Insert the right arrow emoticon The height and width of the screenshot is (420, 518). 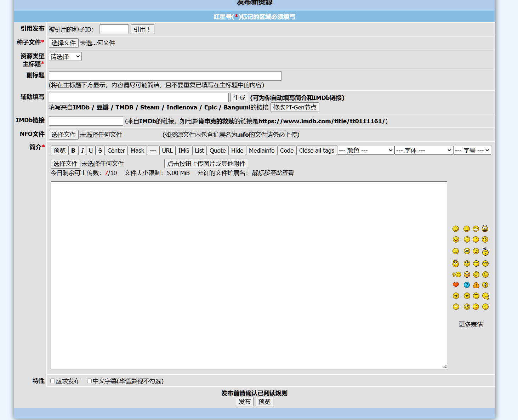click(456, 296)
